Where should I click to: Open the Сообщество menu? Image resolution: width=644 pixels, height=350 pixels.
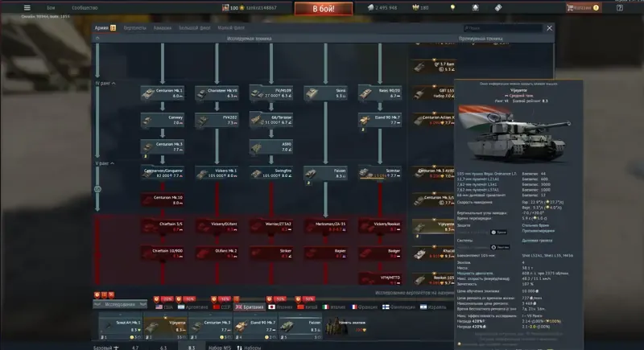tap(85, 8)
